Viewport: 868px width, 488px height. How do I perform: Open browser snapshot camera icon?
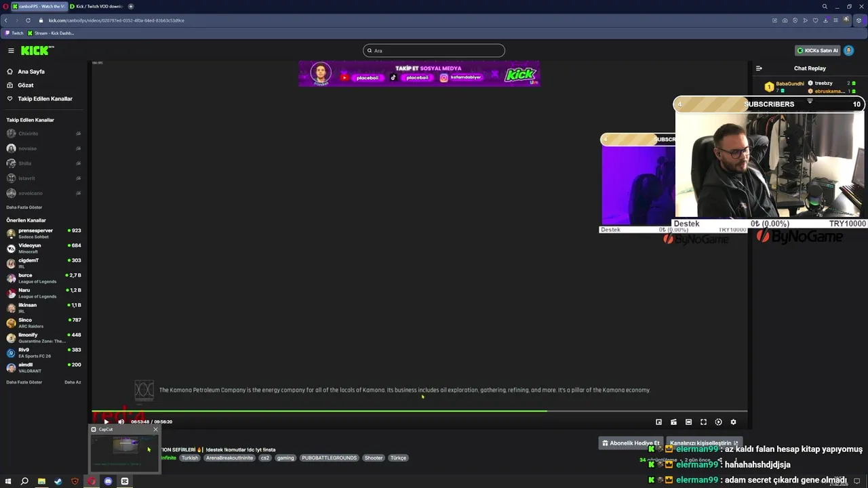pos(785,20)
